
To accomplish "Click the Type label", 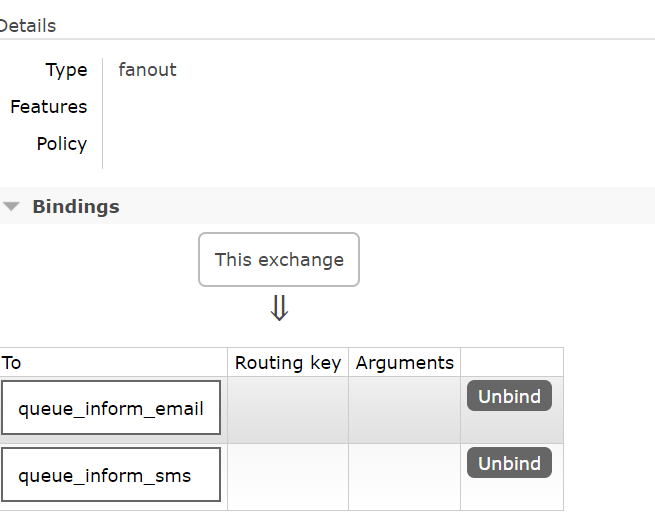I will (x=66, y=70).
